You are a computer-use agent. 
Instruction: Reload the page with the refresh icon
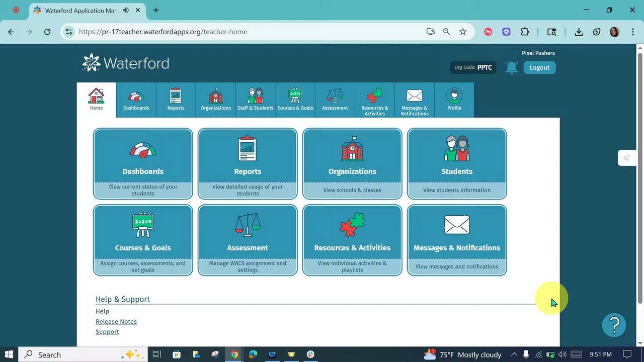pyautogui.click(x=47, y=32)
